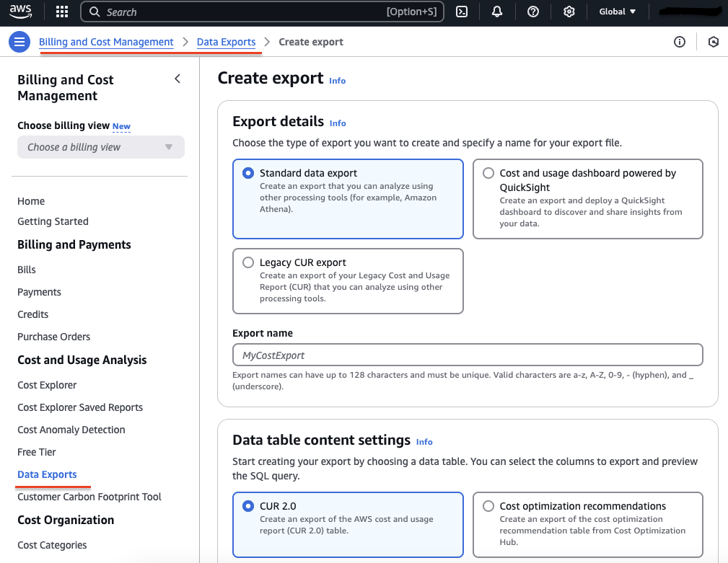Navigate to Cost Anomaly Detection
Image resolution: width=728 pixels, height=563 pixels.
pyautogui.click(x=71, y=430)
